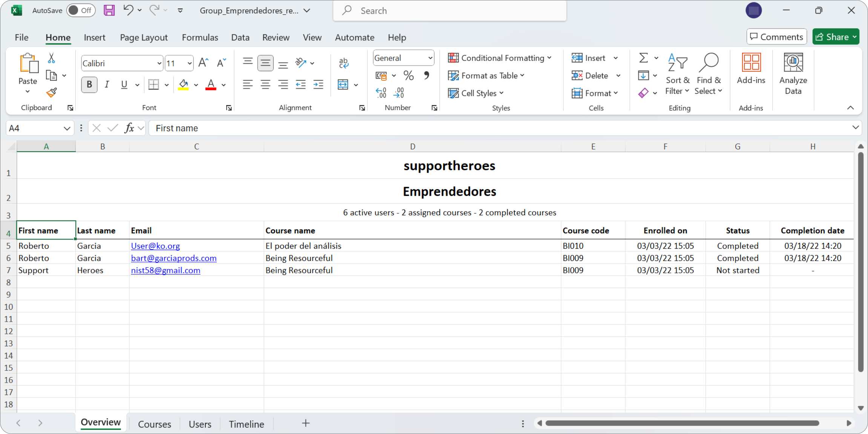Toggle Align Left horizontal alignment
The height and width of the screenshot is (434, 868).
[x=248, y=84]
